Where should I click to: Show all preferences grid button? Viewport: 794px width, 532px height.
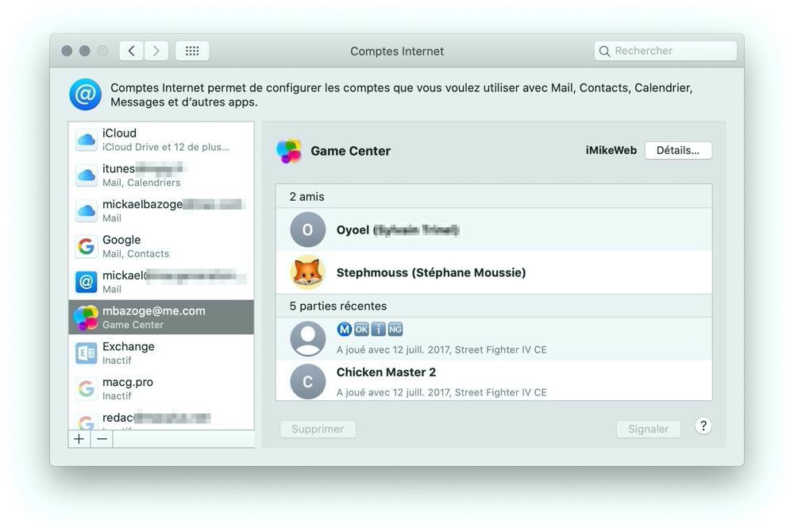(192, 51)
